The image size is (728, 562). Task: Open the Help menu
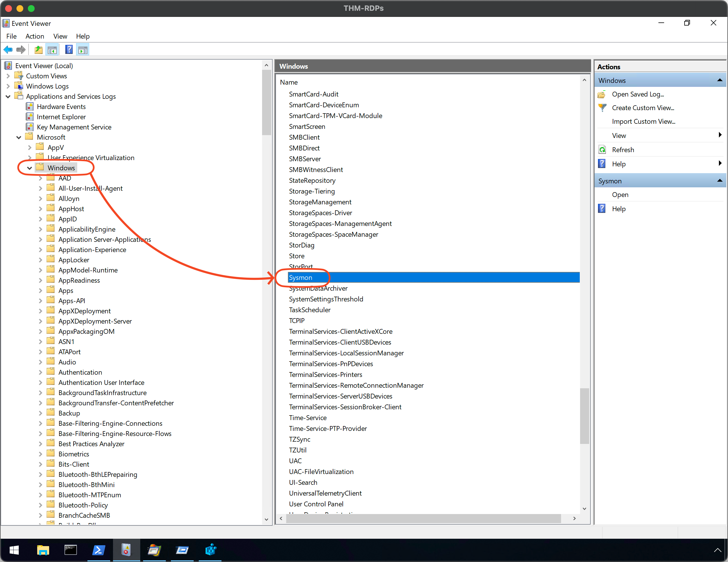(83, 36)
